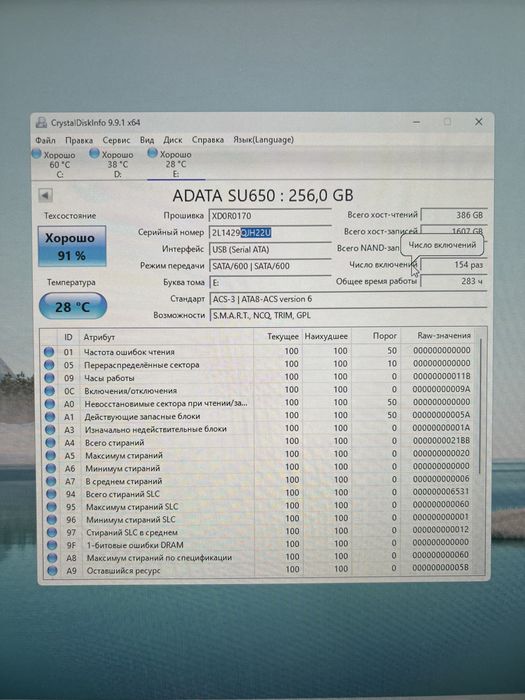525x700 pixels.
Task: Click the 28 °C temperature button
Action: coord(73,307)
